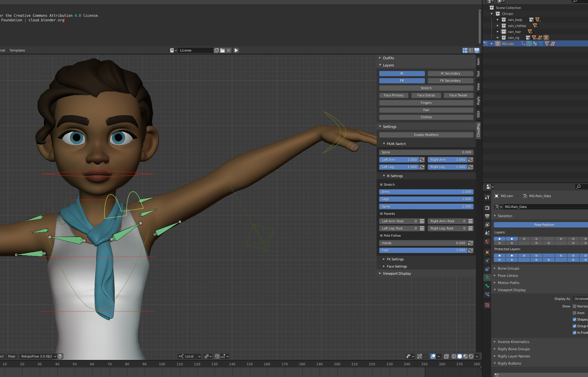Expand the rain_hair collection in outliner
Viewport: 588px width, 377px height.
pos(498,32)
